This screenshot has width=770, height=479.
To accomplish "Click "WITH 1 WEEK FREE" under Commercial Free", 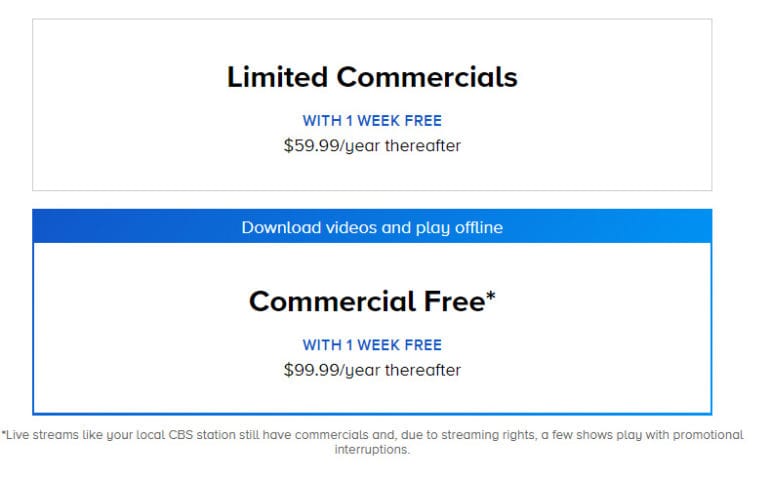I will pyautogui.click(x=371, y=345).
